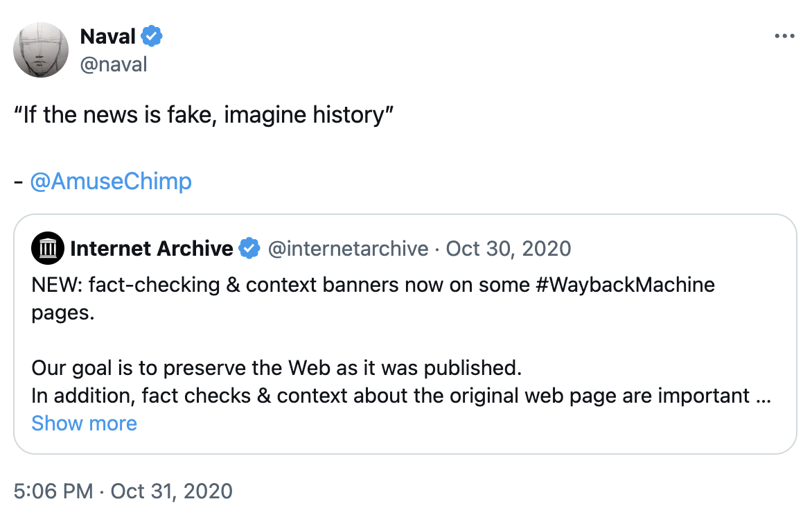812x524 pixels.
Task: Click Internet Archive's verified badge
Action: (x=249, y=248)
